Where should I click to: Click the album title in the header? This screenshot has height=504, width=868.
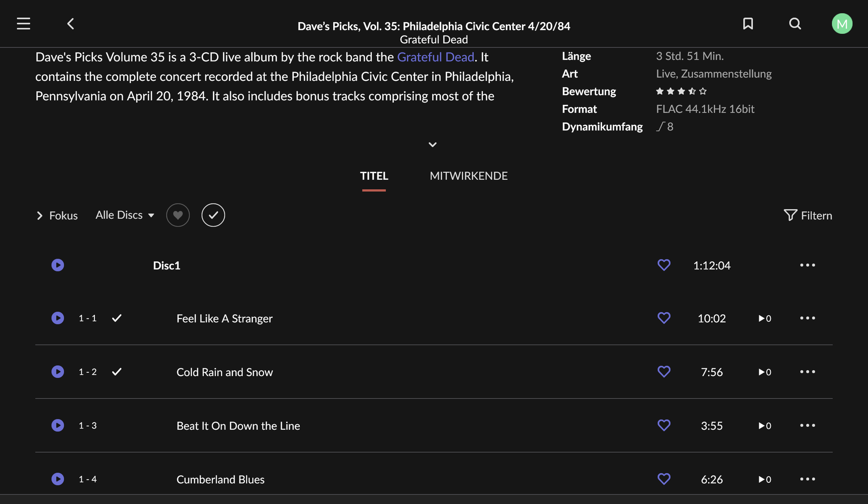(434, 26)
